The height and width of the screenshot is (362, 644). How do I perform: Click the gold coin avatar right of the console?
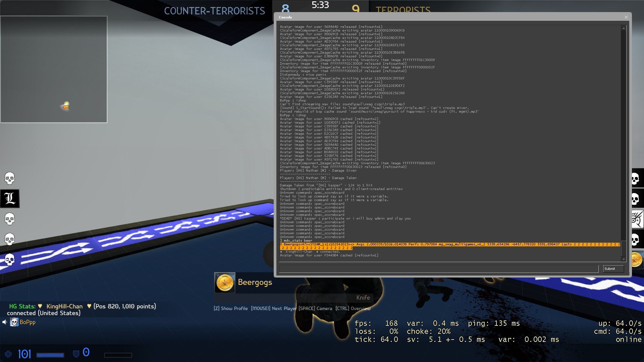tap(637, 260)
